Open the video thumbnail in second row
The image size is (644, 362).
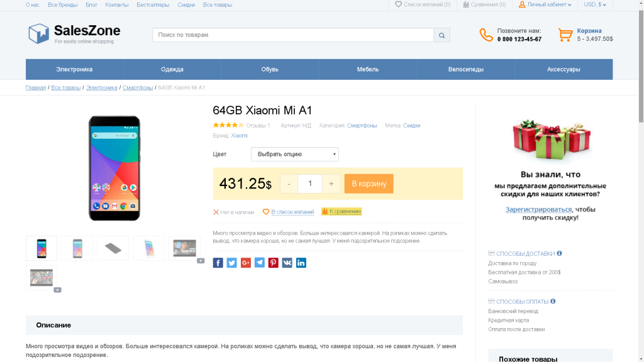(x=42, y=277)
